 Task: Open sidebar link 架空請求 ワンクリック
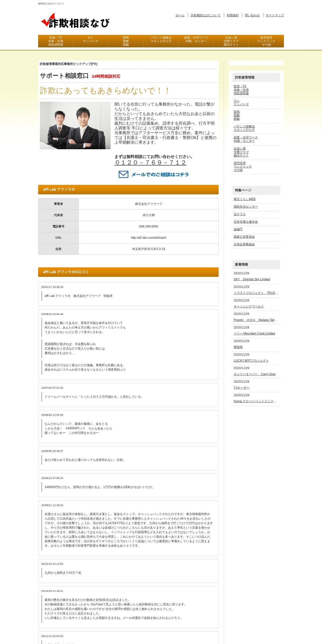(x=243, y=167)
